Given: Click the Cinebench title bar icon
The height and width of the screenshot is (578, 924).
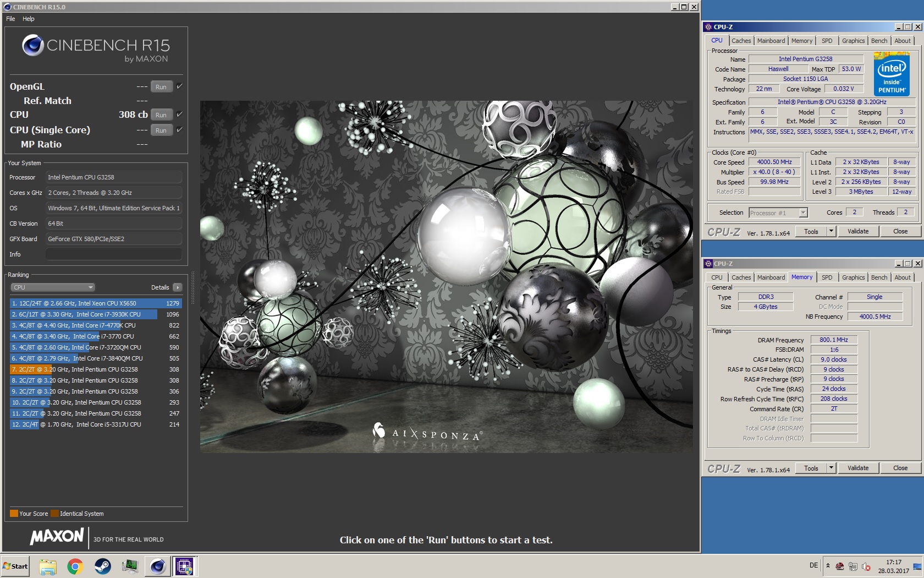Looking at the screenshot, I should pos(7,7).
